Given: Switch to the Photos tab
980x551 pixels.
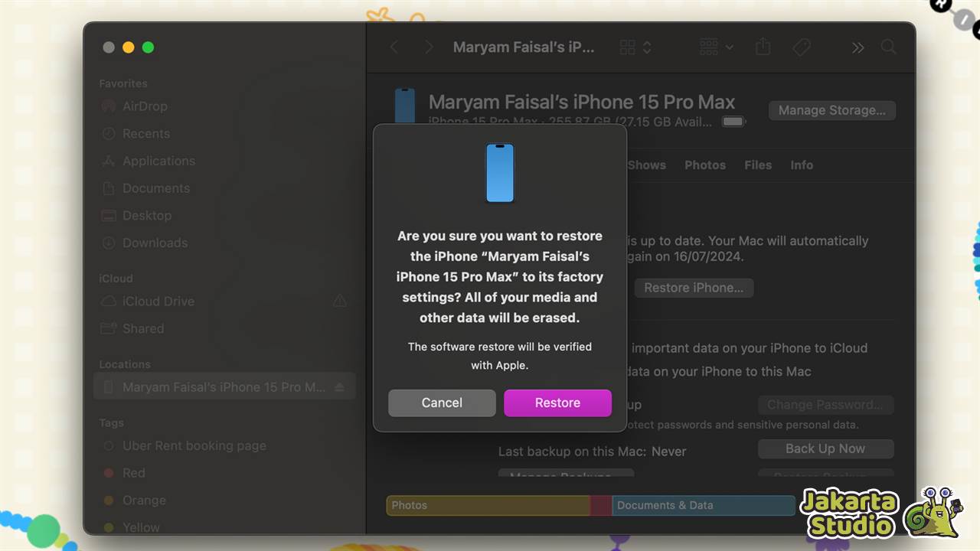Looking at the screenshot, I should pos(705,165).
